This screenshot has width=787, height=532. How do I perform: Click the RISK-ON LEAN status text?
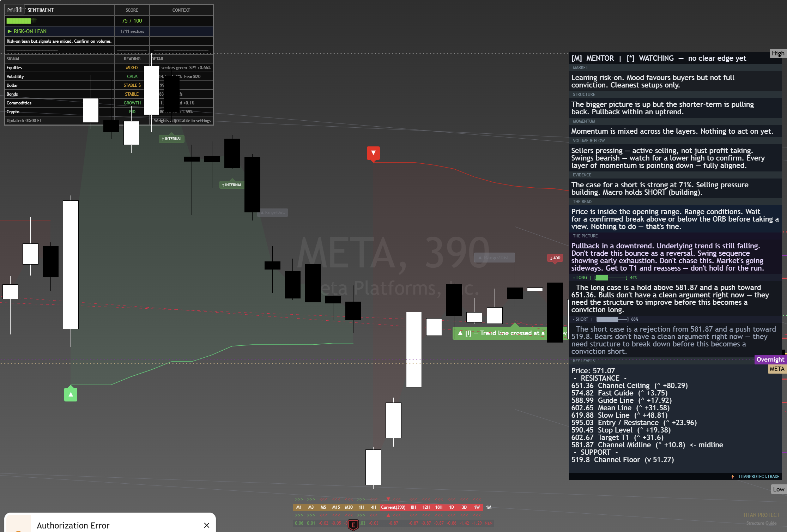click(x=30, y=31)
